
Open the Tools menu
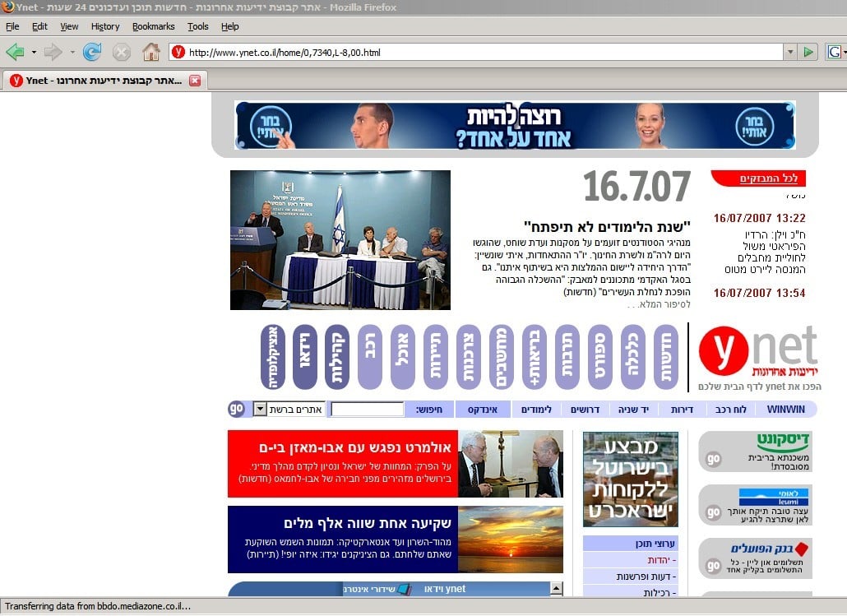pos(197,26)
